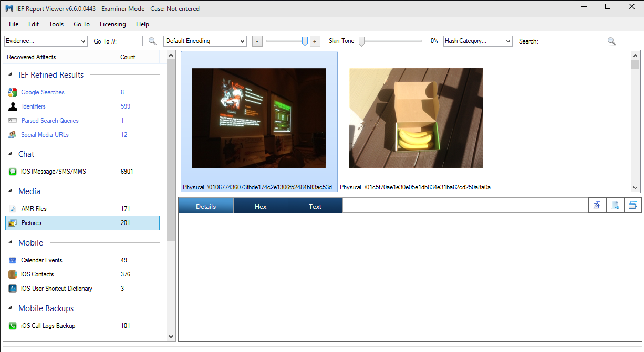Open the Edit menu

click(34, 24)
